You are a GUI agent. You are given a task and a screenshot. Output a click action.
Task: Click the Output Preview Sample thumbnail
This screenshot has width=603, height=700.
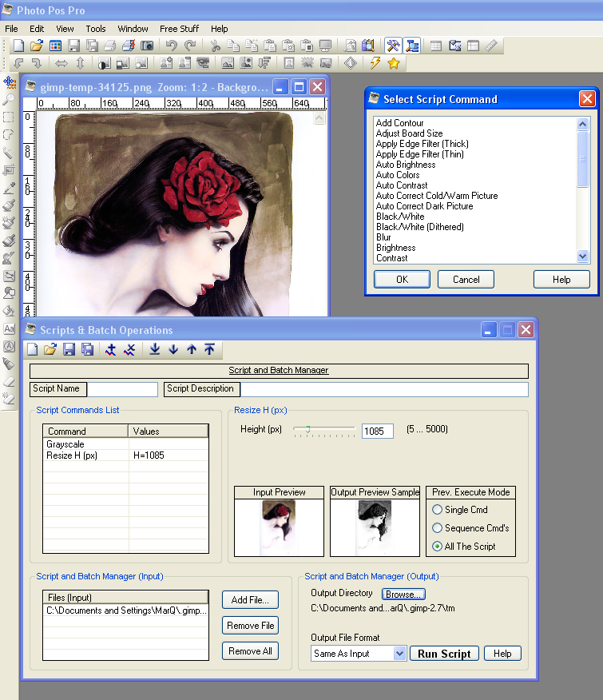coord(375,527)
